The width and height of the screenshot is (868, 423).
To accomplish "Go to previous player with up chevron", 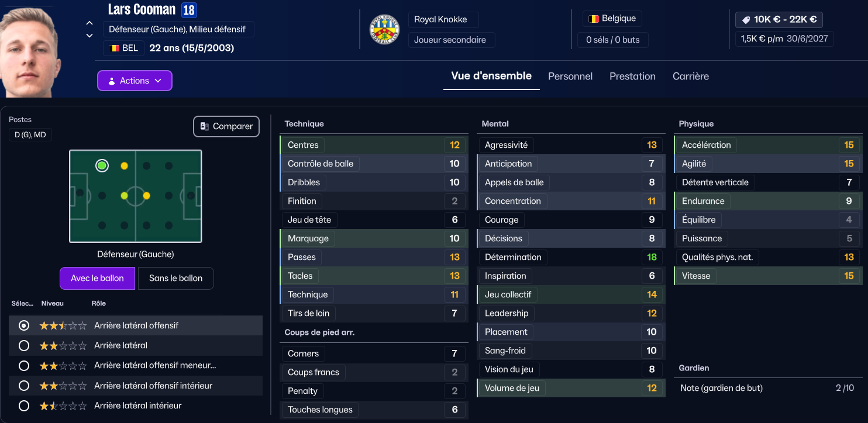I will (x=89, y=23).
